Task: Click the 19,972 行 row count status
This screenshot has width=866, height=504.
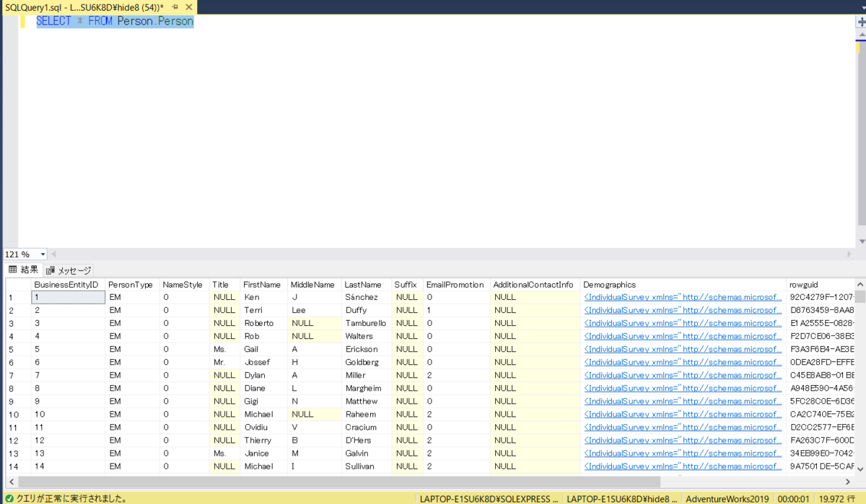Action: pyautogui.click(x=836, y=498)
